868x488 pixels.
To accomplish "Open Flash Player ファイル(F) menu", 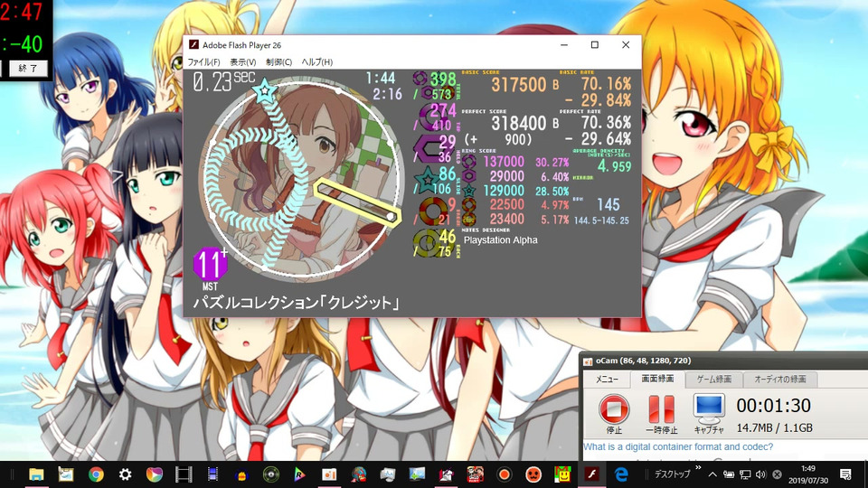I will (x=203, y=62).
